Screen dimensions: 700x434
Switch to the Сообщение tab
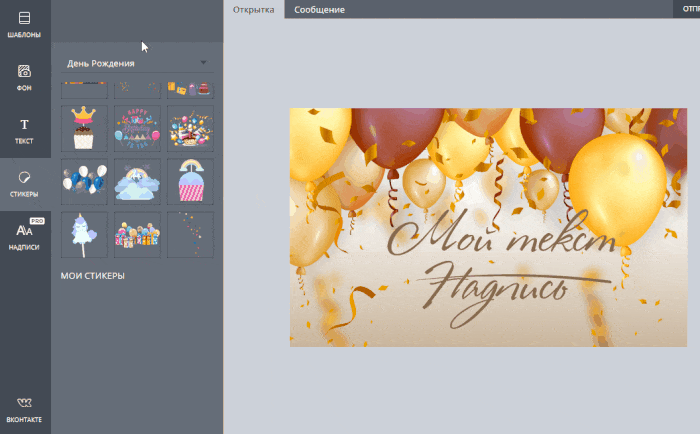(x=319, y=9)
